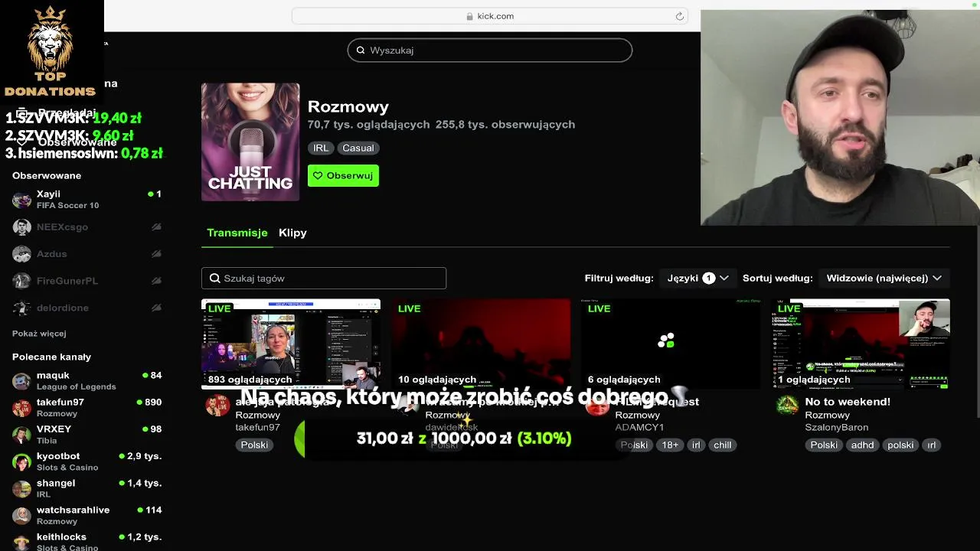The height and width of the screenshot is (551, 980).
Task: Open recommended channel kyootbot
Action: tap(87, 461)
